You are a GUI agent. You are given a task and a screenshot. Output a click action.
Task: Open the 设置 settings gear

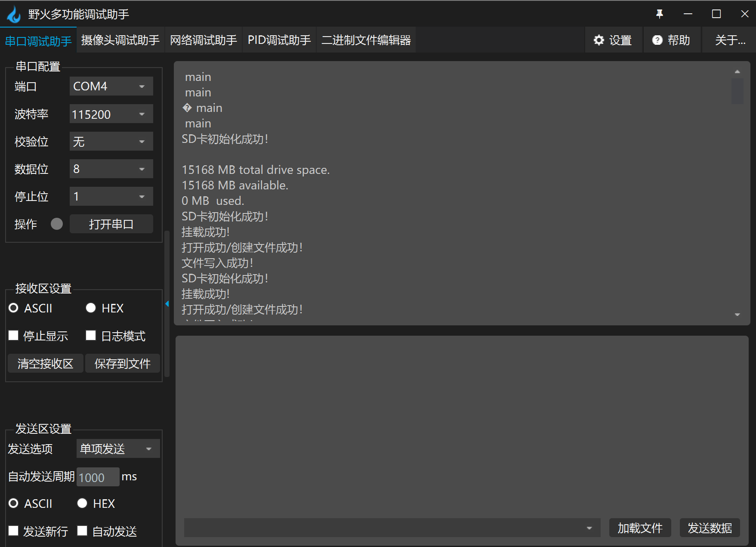tap(614, 40)
